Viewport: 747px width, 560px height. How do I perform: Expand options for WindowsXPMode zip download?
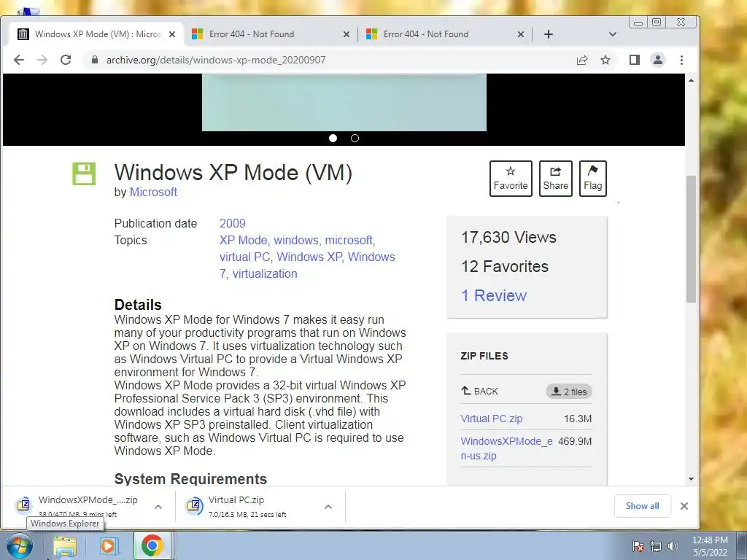tap(158, 507)
